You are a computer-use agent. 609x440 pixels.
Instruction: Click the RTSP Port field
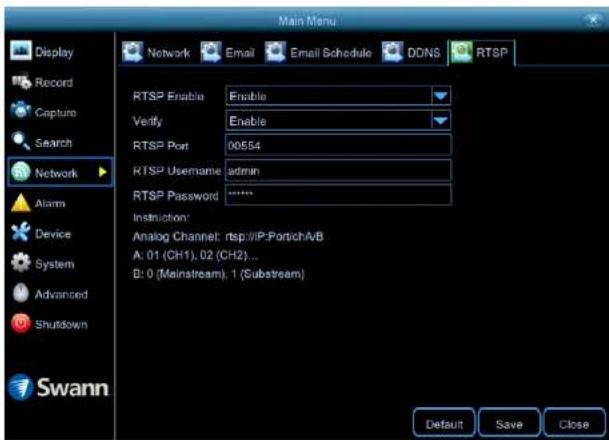click(x=338, y=146)
